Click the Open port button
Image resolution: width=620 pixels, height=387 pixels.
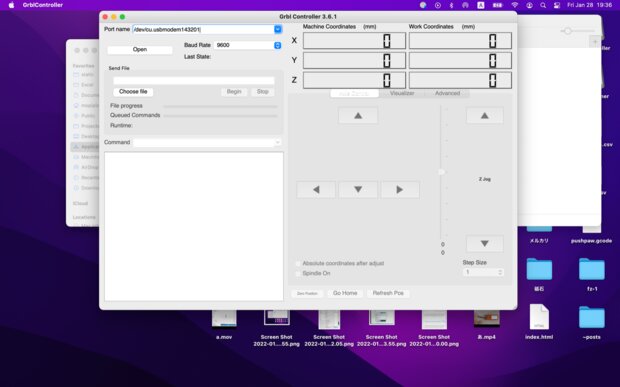tap(140, 50)
